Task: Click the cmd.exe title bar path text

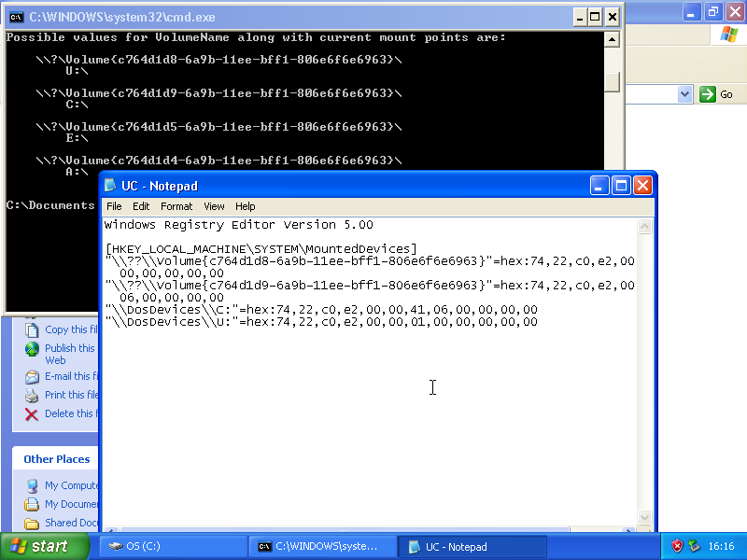Action: point(122,17)
